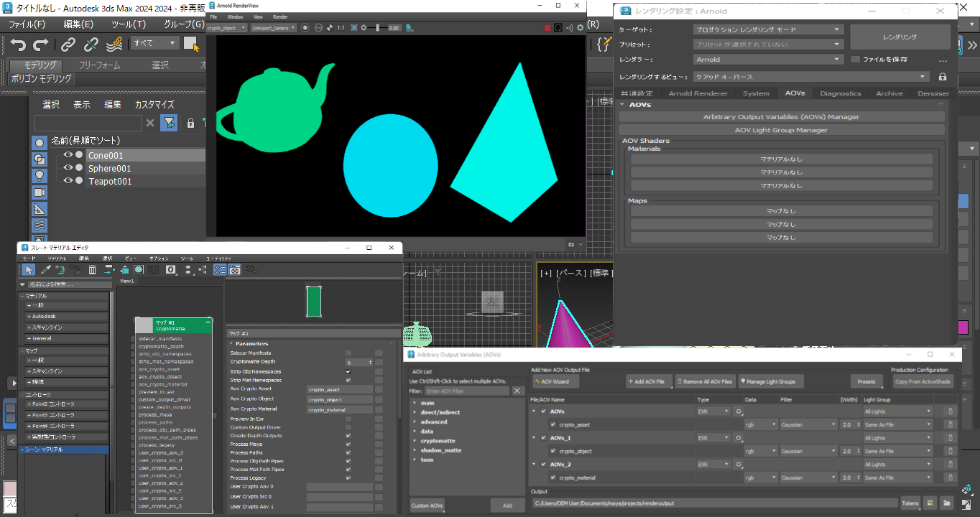Viewport: 980px width, 517px height.
Task: Open Arbitrary Output Variables (AOVs) Manager
Action: 781,116
